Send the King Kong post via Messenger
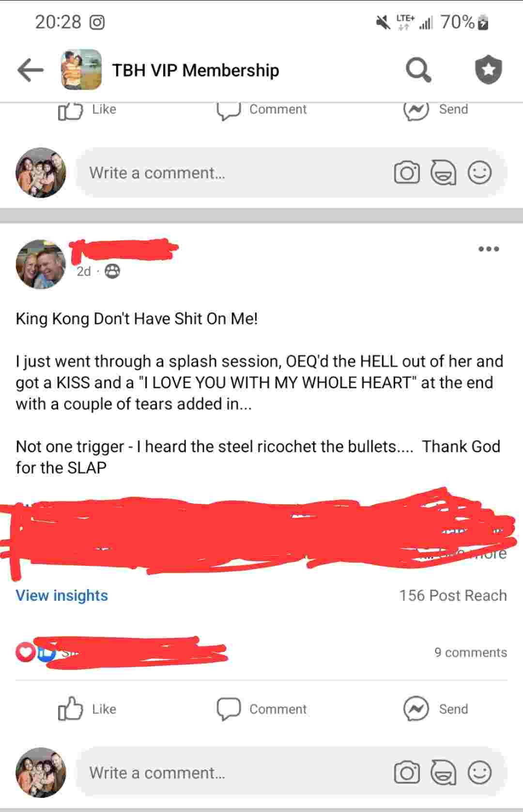Viewport: 523px width, 812px height. click(436, 709)
